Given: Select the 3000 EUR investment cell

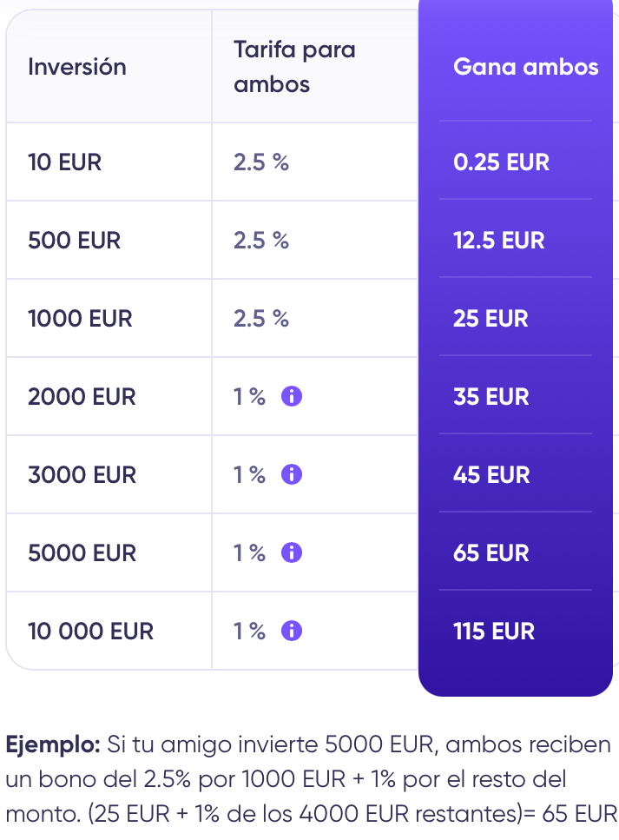Looking at the screenshot, I should tap(82, 475).
